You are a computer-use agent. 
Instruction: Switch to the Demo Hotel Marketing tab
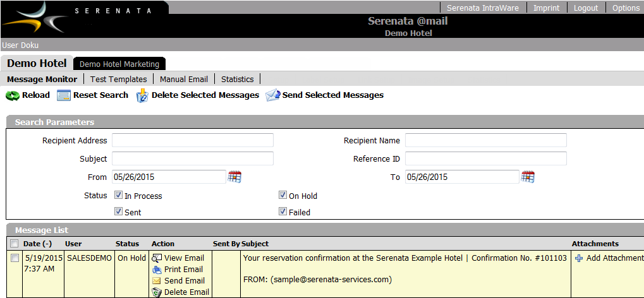tap(119, 64)
